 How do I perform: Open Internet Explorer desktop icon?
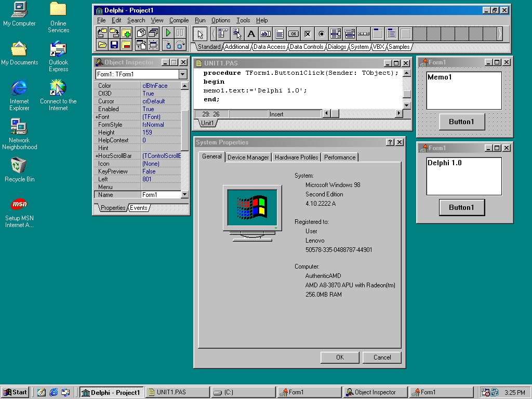click(x=19, y=95)
